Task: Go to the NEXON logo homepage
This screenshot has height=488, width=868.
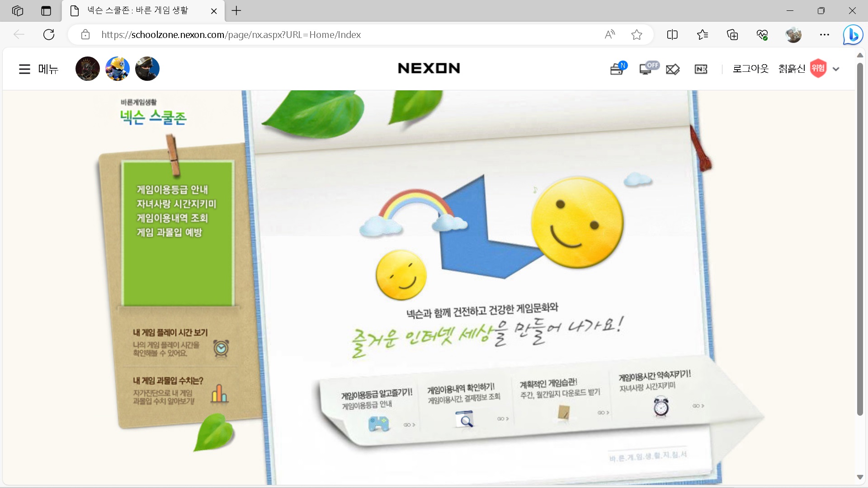Action: [429, 68]
